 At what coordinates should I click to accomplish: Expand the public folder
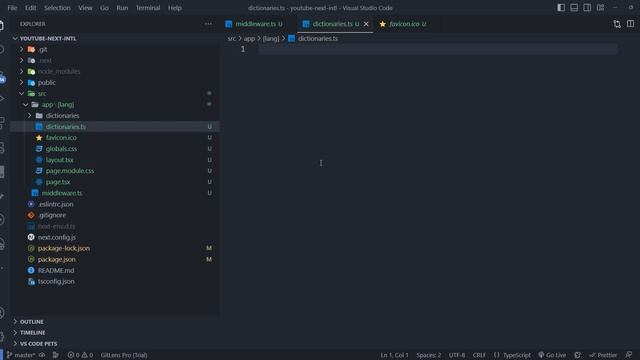(x=22, y=82)
